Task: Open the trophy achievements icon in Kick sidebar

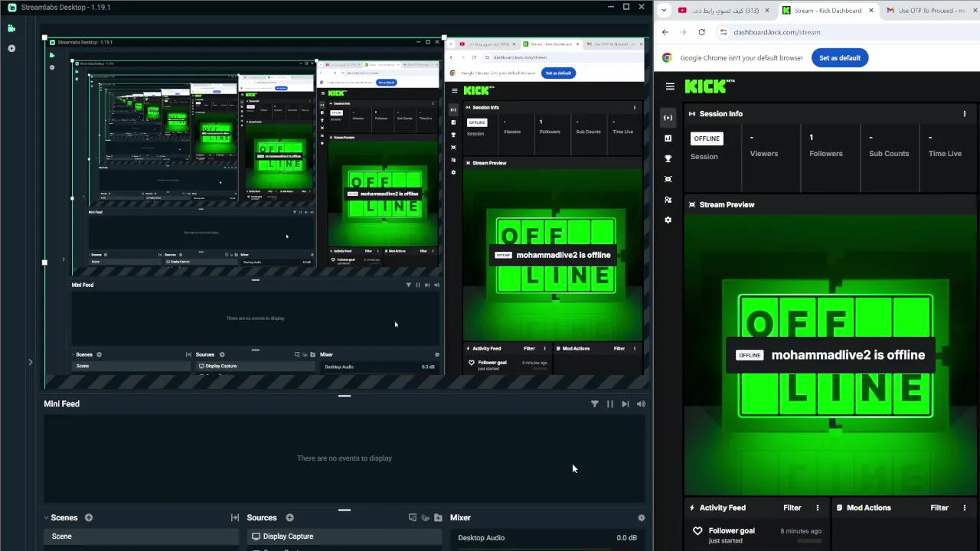Action: (668, 159)
